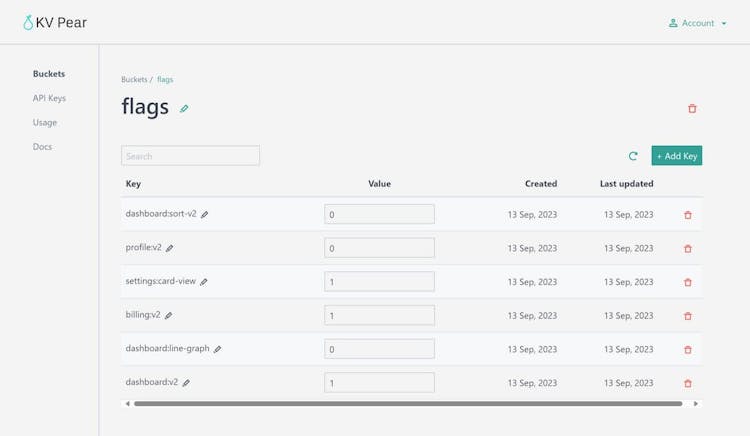Focus the value field for billing:v2
This screenshot has width=750, height=436.
coord(379,315)
